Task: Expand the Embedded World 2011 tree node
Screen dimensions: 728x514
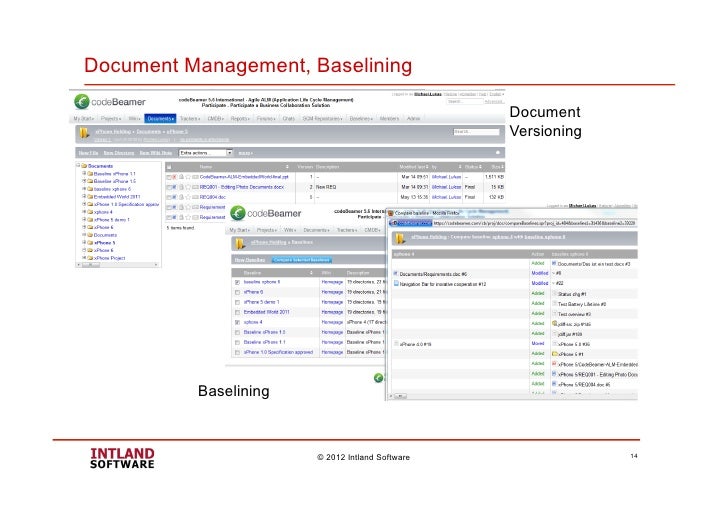Action: (84, 196)
